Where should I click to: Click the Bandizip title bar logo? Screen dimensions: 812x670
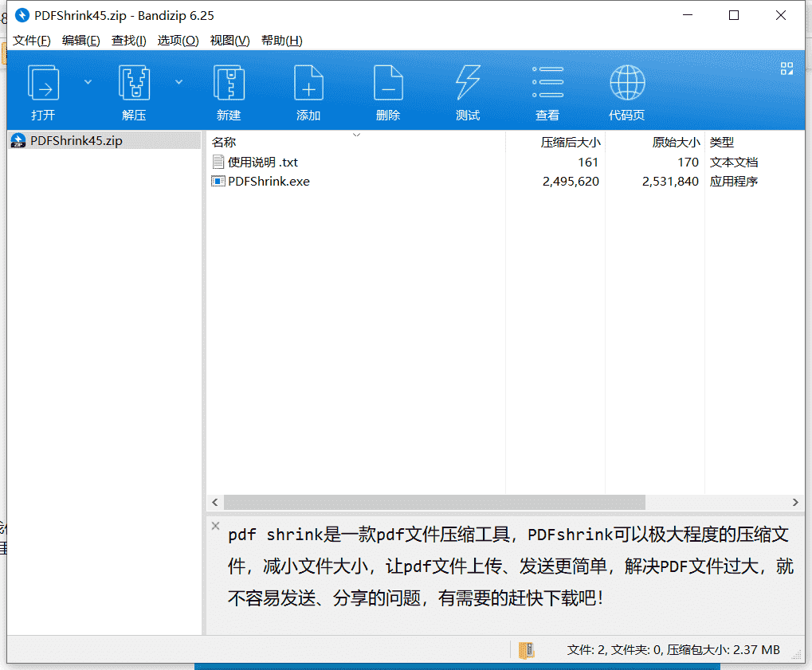click(x=22, y=15)
